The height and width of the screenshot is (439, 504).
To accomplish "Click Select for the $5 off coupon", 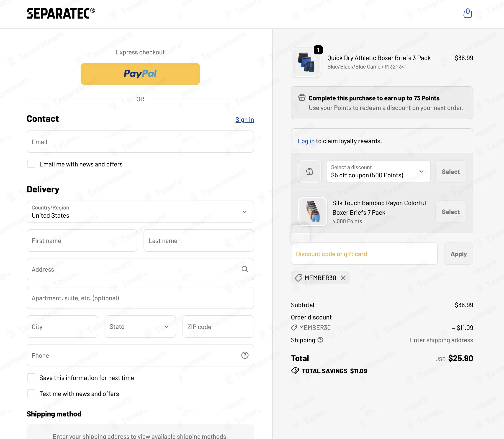I will [450, 171].
